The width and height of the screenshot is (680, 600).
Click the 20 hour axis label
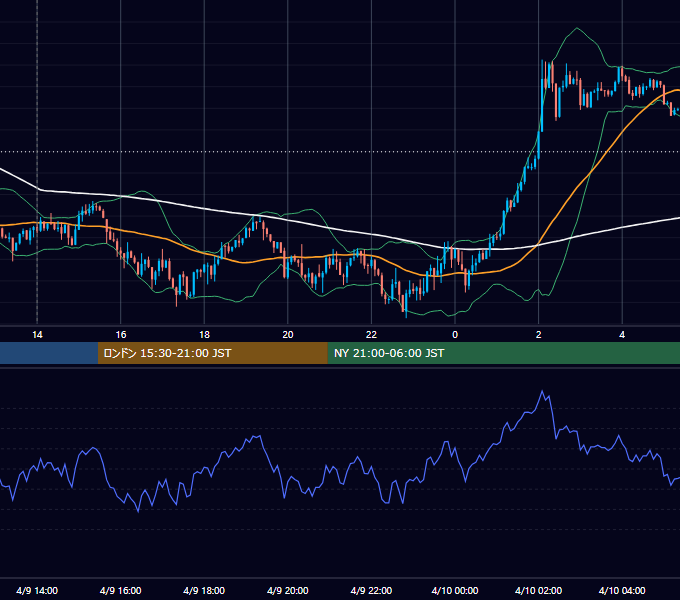(288, 335)
